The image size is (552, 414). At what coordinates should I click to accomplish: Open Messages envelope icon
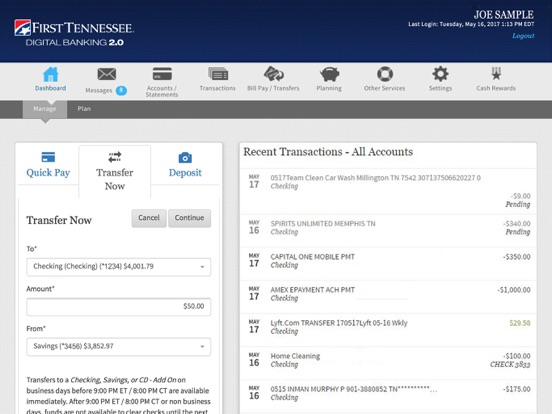click(107, 74)
